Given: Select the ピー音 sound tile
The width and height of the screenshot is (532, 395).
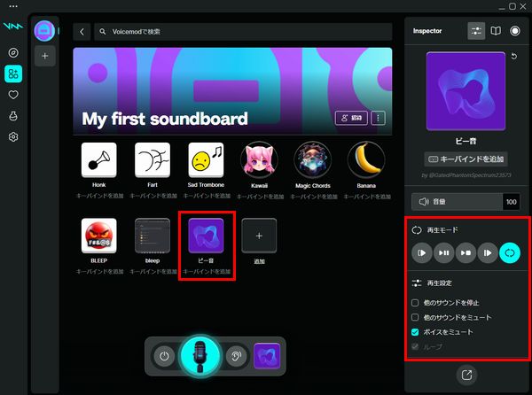Looking at the screenshot, I should [206, 236].
